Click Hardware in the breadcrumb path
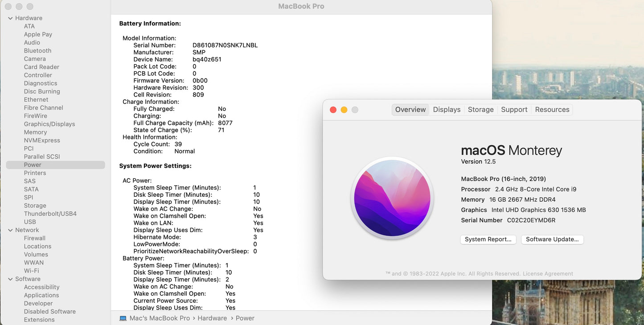The height and width of the screenshot is (325, 644). tap(212, 318)
